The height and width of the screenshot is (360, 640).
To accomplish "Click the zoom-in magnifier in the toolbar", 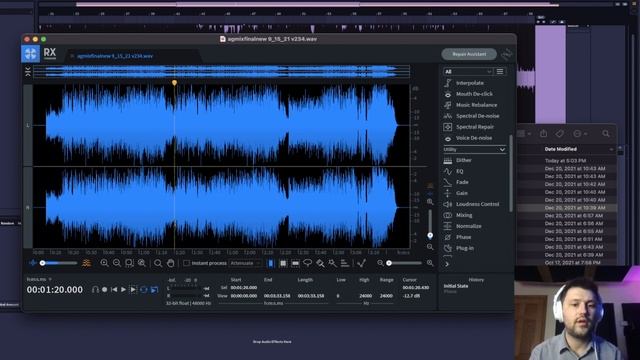I will coord(104,263).
